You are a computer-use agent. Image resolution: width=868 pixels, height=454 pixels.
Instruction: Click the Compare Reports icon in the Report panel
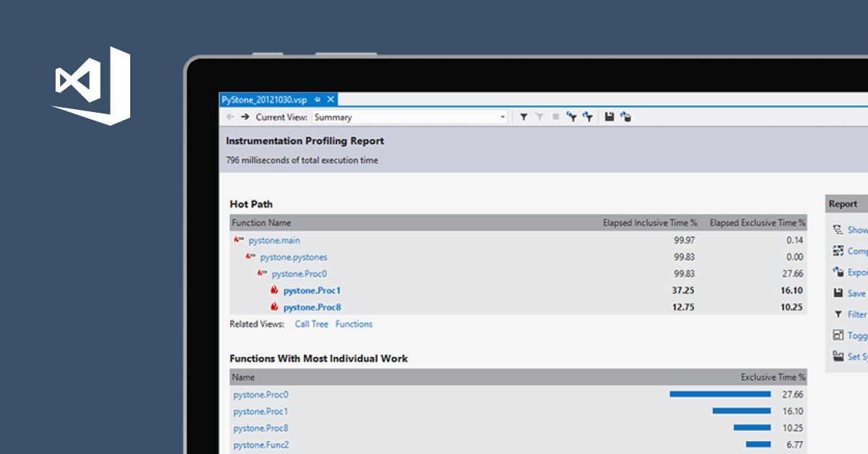[838, 251]
